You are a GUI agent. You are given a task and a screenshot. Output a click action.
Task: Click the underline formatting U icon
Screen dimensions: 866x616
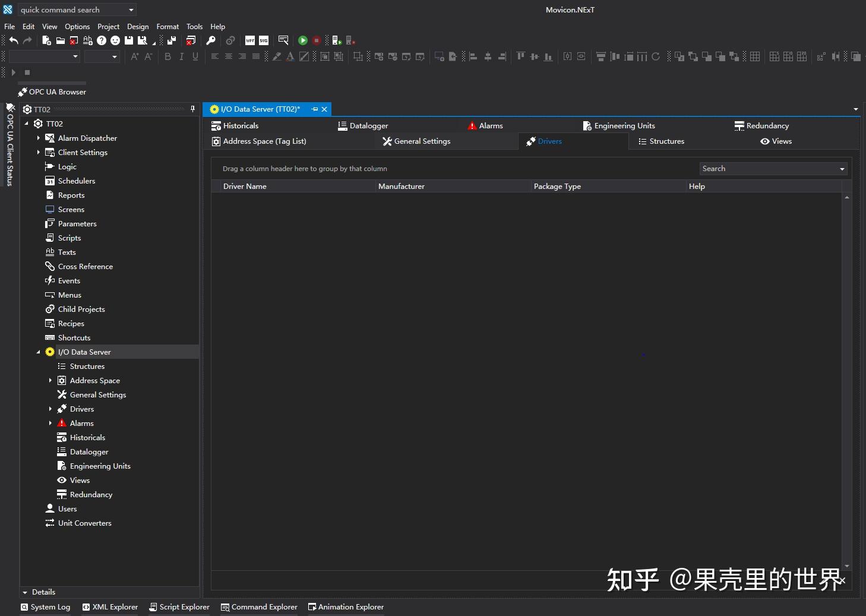pyautogui.click(x=195, y=56)
